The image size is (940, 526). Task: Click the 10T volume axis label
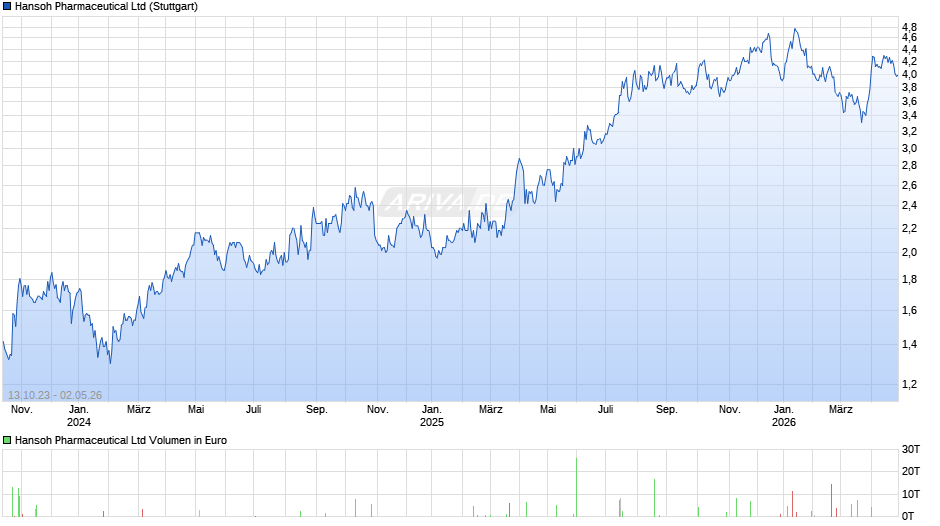911,494
